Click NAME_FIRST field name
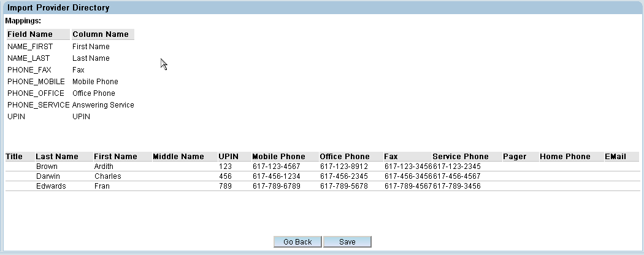Image resolution: width=644 pixels, height=255 pixels. coord(30,47)
